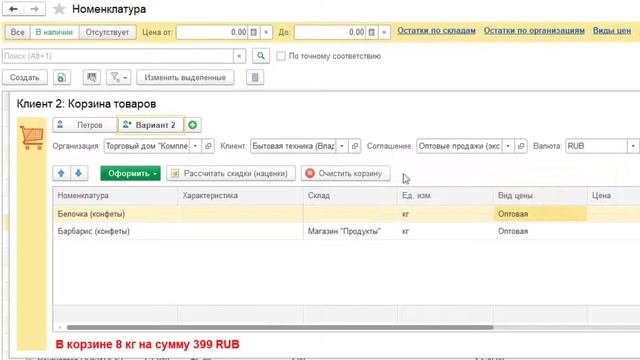The width and height of the screenshot is (640, 360).
Task: Expand the Организация dropdown
Action: tap(196, 146)
